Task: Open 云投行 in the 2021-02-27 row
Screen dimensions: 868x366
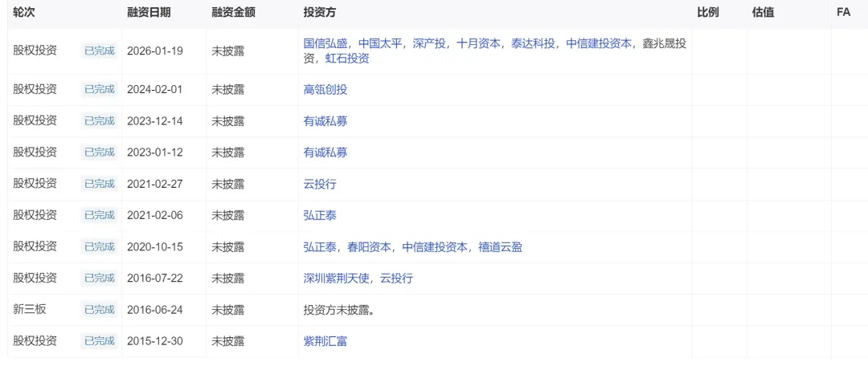Action: click(320, 184)
